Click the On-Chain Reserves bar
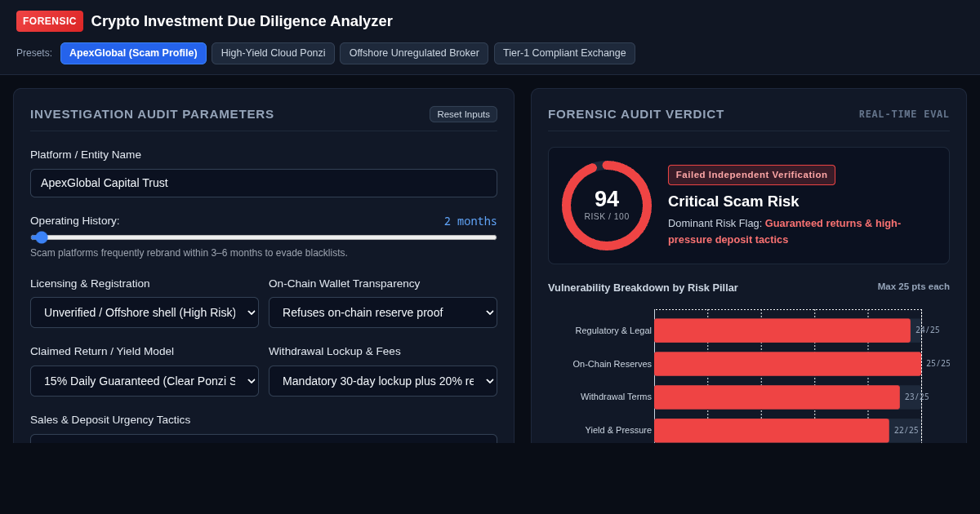980x514 pixels. [x=788, y=364]
